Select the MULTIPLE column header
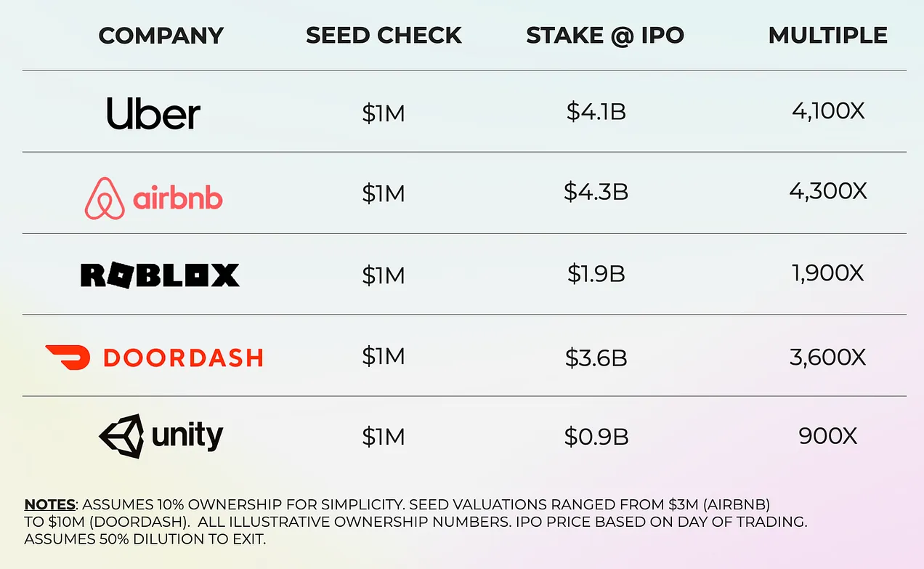This screenshot has height=569, width=924. [828, 35]
